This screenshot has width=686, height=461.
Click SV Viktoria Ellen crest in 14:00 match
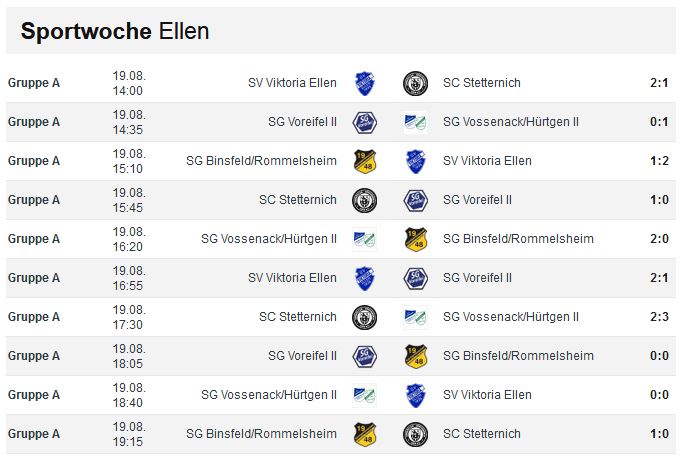tap(364, 83)
